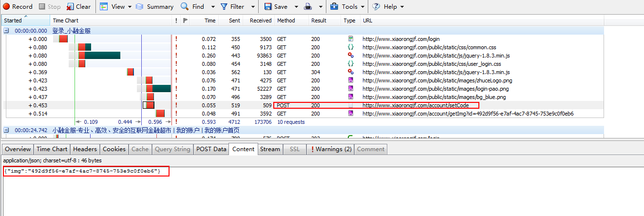Screen dimensions: 644x216
Task: Open the Find dropdown arrow
Action: click(213, 7)
